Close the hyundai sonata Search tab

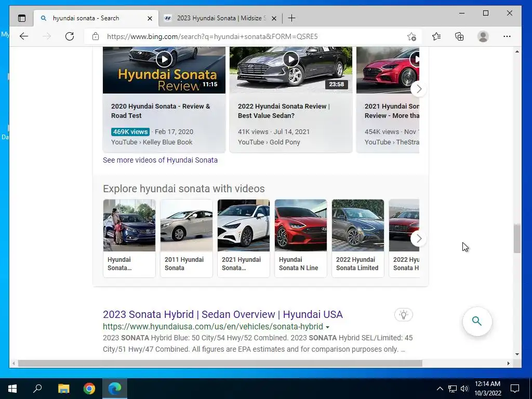click(x=150, y=18)
